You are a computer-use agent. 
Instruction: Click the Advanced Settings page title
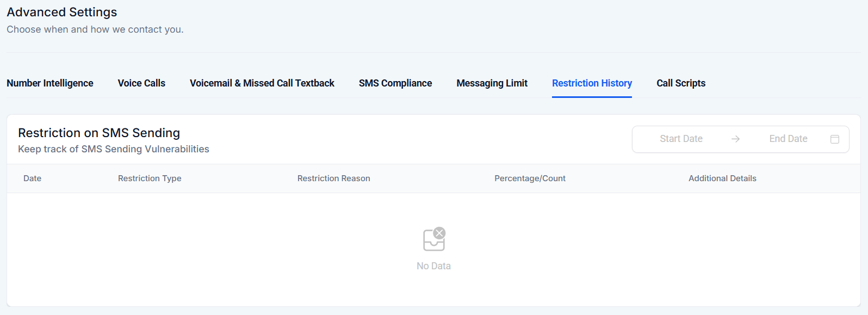coord(62,12)
